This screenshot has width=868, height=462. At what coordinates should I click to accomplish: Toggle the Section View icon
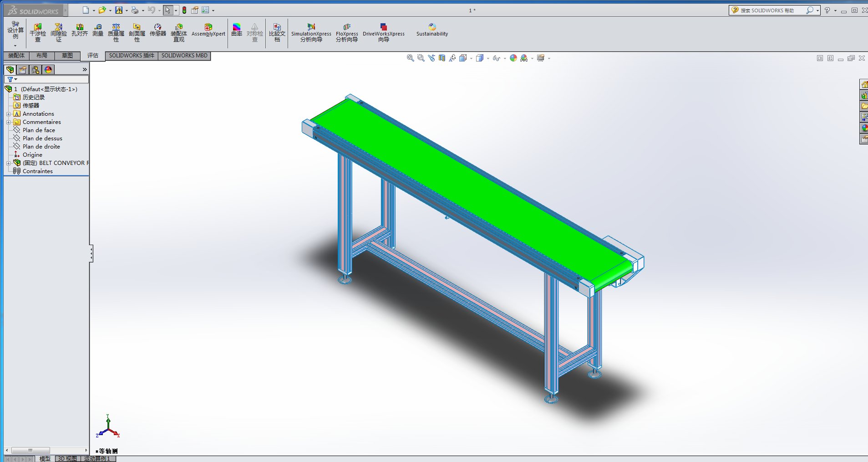pos(442,58)
